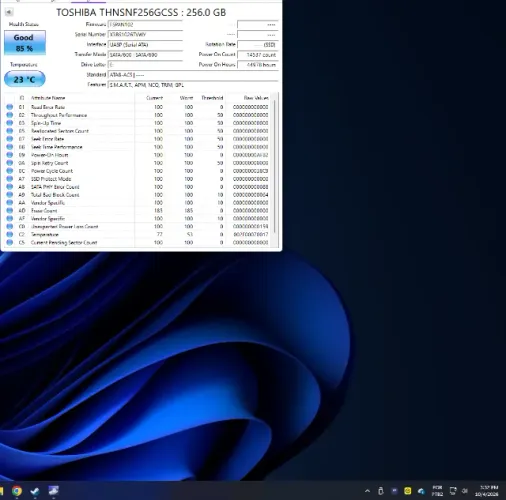
Task: Click the Power On Hours field
Action: pyautogui.click(x=258, y=65)
